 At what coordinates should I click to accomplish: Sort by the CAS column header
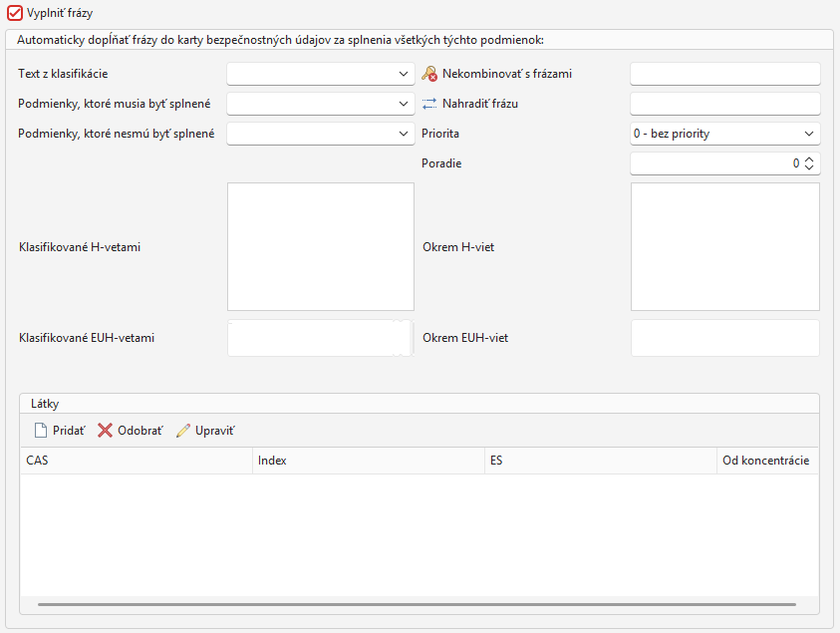pos(137,461)
